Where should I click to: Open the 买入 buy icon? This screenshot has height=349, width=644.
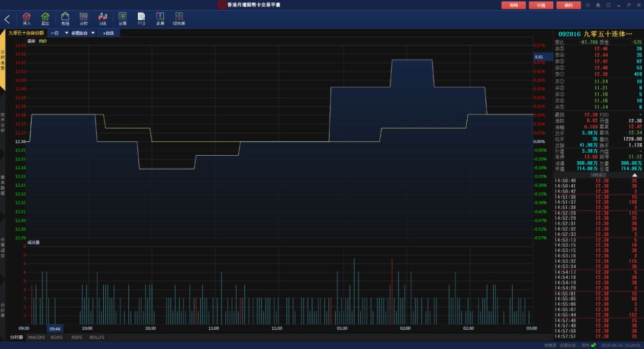27,19
